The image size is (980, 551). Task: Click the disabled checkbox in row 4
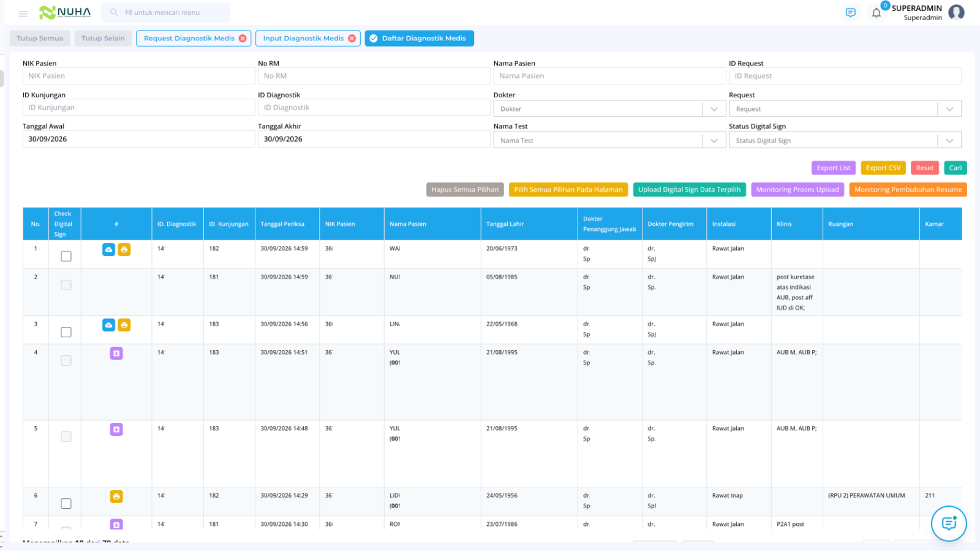click(66, 361)
